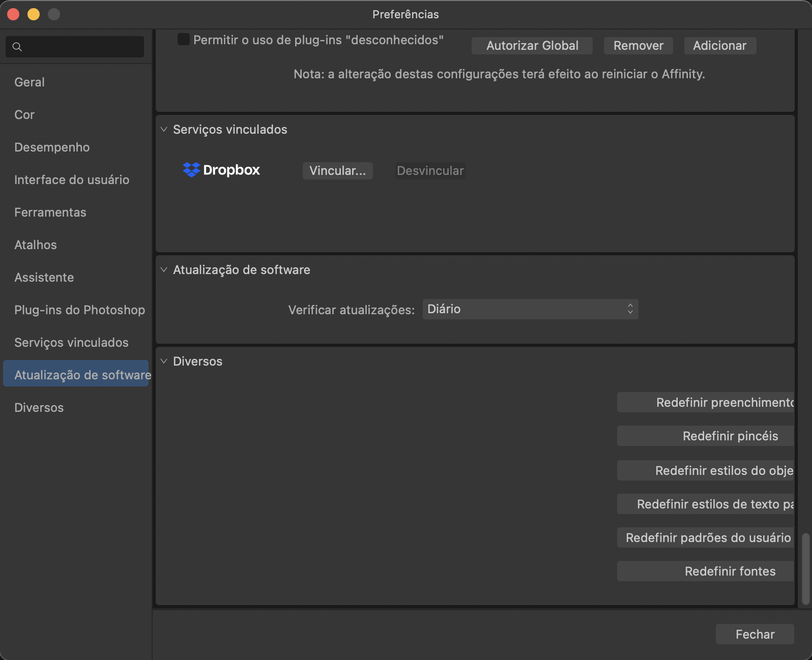Screen dimensions: 812x660
Task: Enable unknown plug-ins checkbox
Action: tap(183, 40)
